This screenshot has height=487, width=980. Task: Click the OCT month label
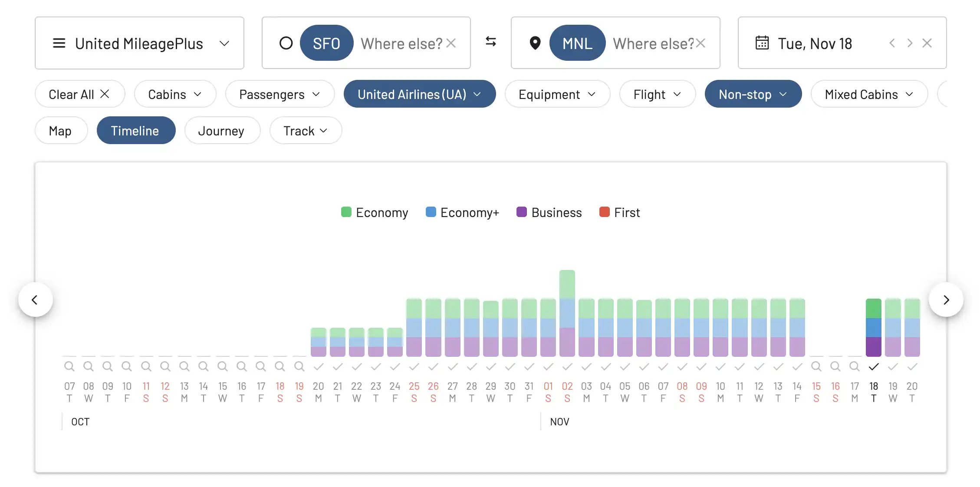pos(80,421)
